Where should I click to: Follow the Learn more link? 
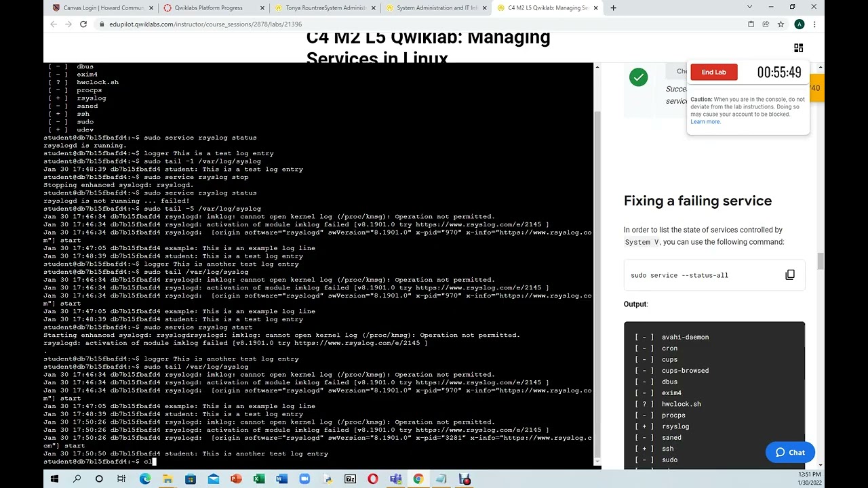pos(705,122)
